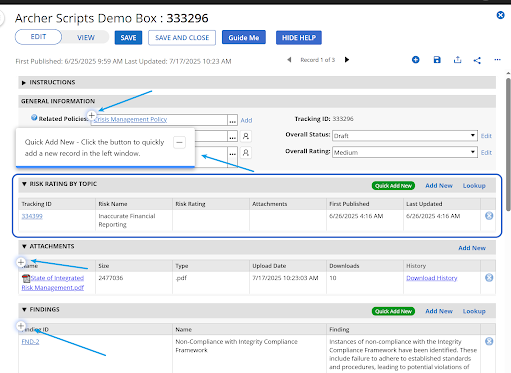Collapse the RISK RATING BY TOPIC section

[24, 184]
